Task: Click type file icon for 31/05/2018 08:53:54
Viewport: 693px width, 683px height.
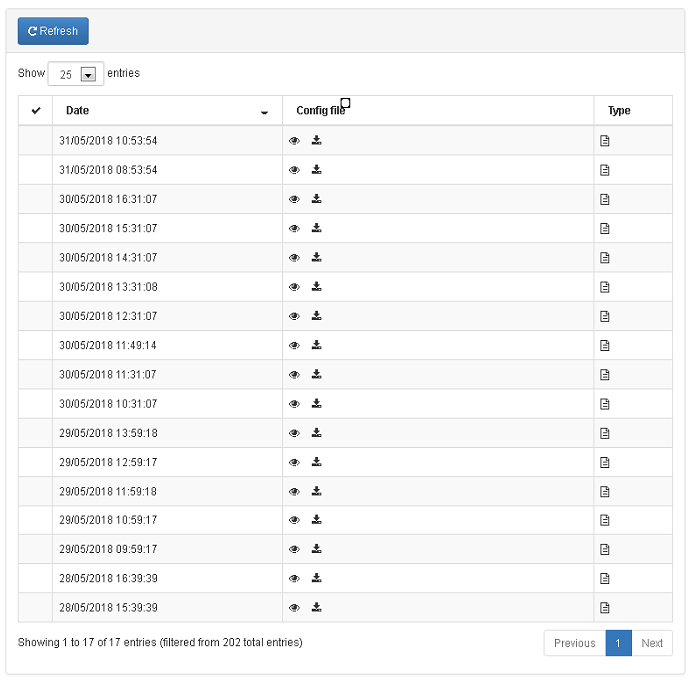Action: tap(605, 170)
